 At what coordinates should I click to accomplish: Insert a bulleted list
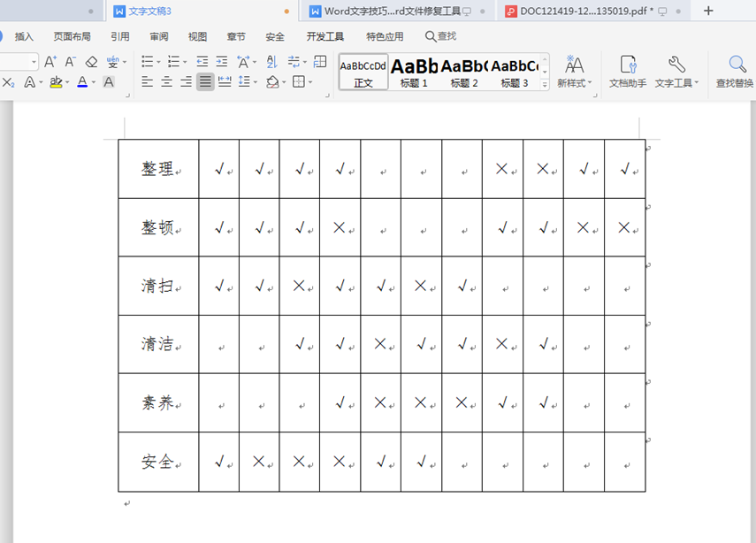148,62
